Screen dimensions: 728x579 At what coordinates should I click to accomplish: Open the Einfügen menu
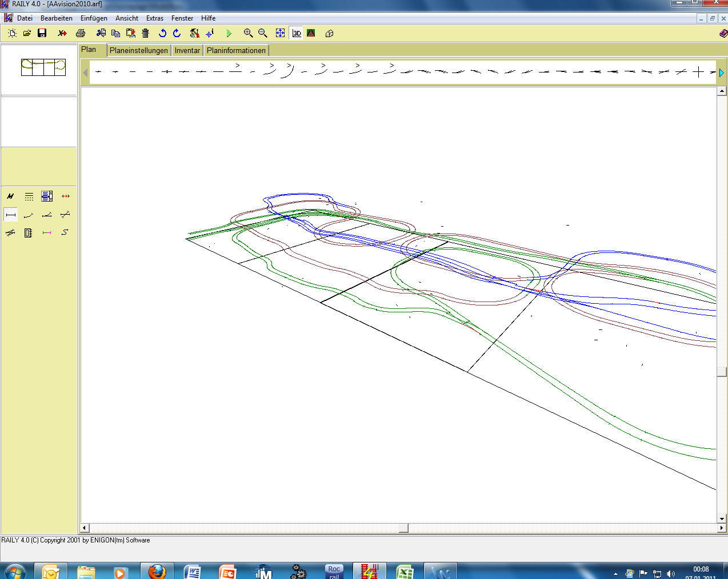tap(94, 18)
